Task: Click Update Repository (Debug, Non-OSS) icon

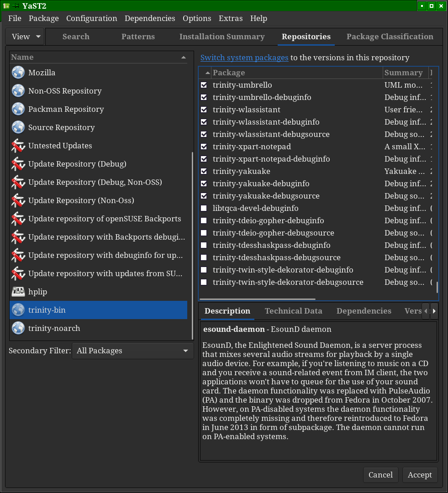Action: coord(18,182)
